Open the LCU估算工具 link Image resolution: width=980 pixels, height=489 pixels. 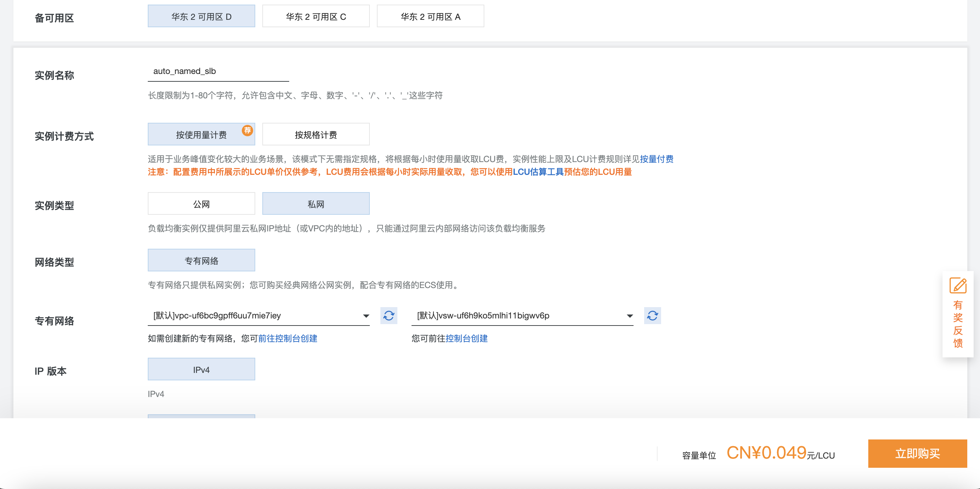(538, 172)
